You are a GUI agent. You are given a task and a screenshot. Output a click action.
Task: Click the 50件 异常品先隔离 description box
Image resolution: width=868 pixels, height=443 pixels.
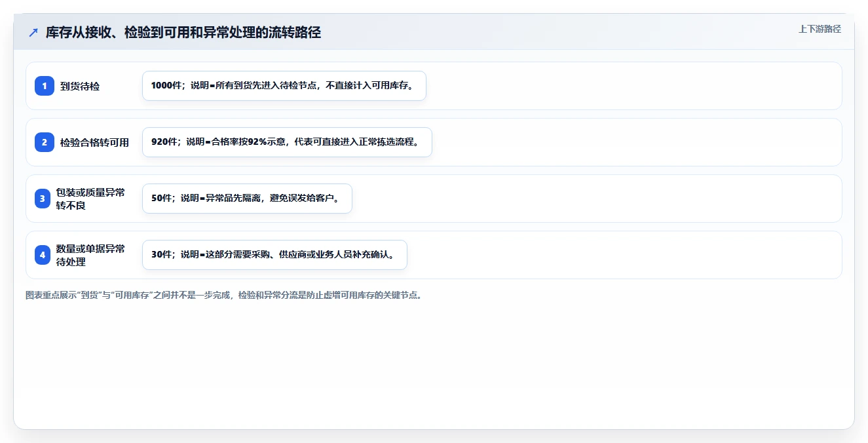pos(247,199)
